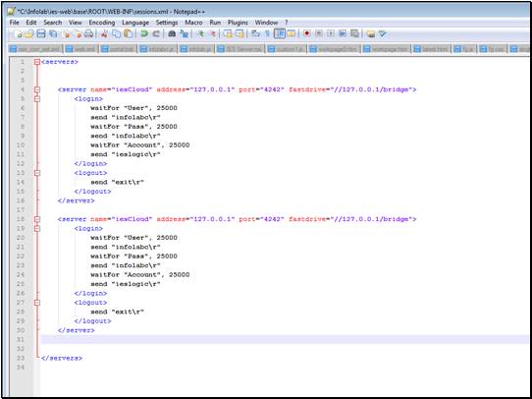
Task: Undo last edit using green arrow icon
Action: (144, 33)
